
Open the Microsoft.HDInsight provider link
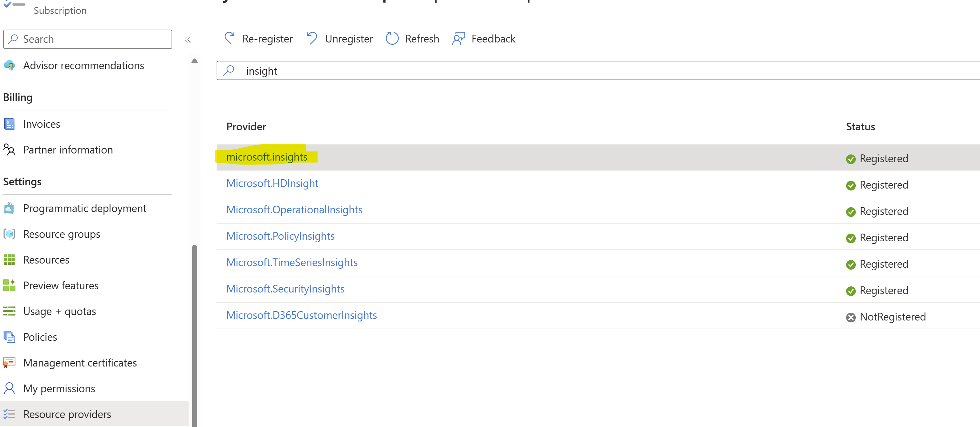pos(272,183)
